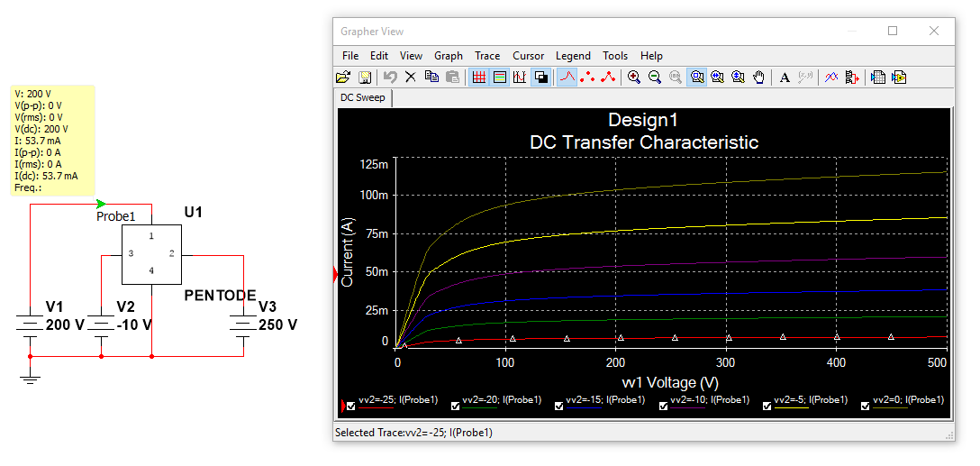The width and height of the screenshot is (980, 466).
Task: Open the File menu in Grapher View
Action: click(350, 56)
